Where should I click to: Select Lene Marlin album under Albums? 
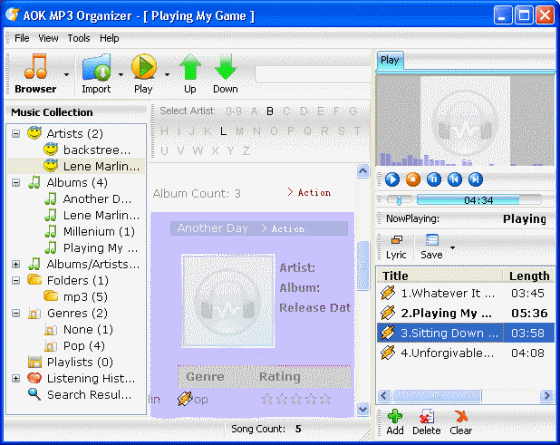coord(92,215)
